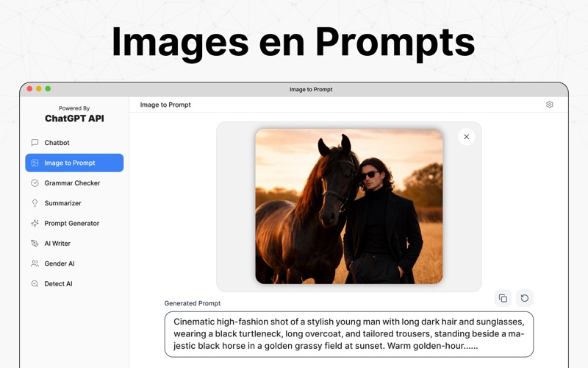Viewport: 588px width, 368px height.
Task: Open the Detect AI tool
Action: (x=74, y=284)
